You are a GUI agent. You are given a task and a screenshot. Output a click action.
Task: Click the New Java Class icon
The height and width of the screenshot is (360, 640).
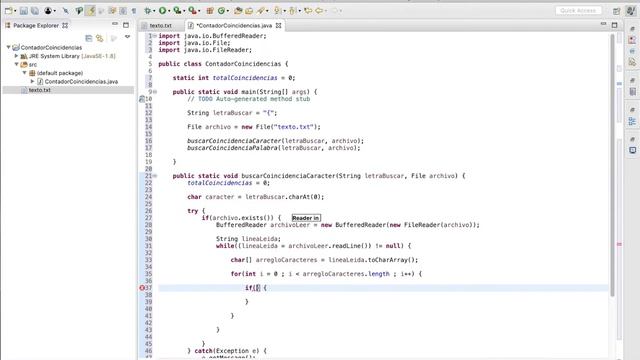coord(221,11)
